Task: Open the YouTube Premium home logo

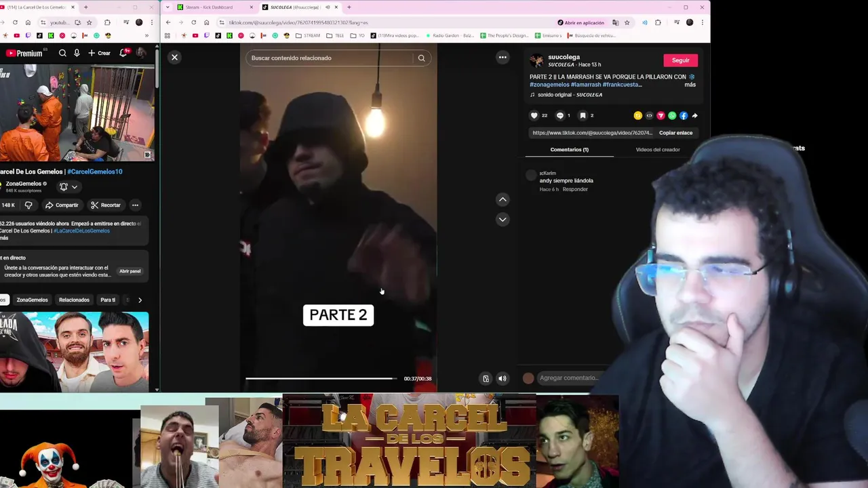Action: click(24, 53)
